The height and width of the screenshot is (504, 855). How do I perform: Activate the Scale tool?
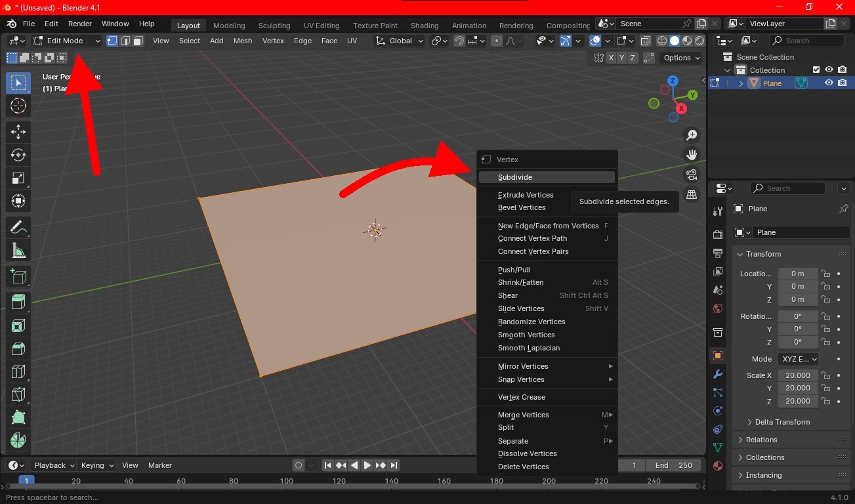[18, 178]
